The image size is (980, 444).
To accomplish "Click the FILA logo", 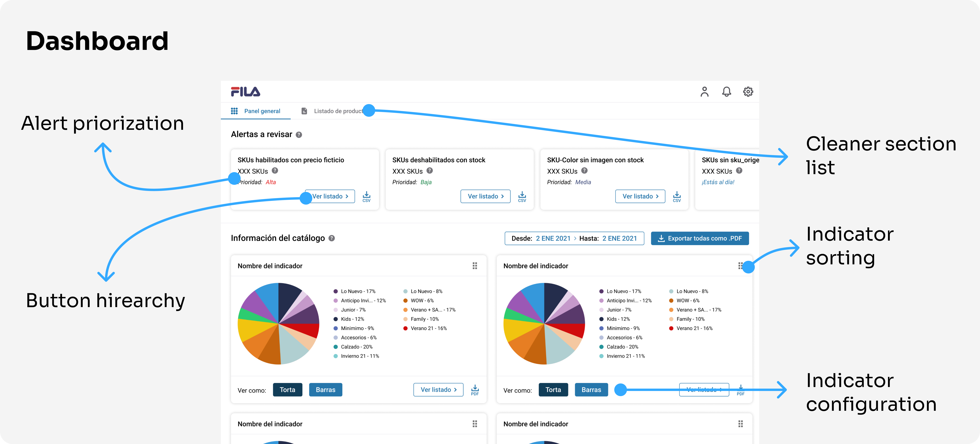I will click(245, 92).
